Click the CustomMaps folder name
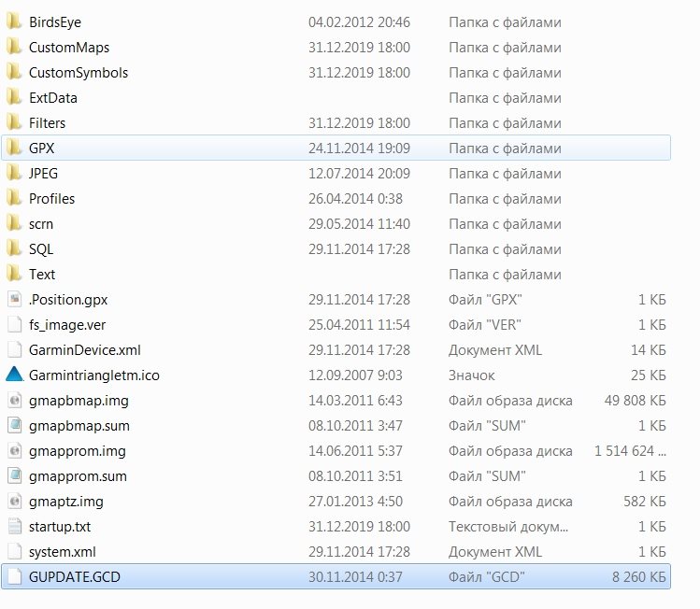The height and width of the screenshot is (609, 700). 69,48
